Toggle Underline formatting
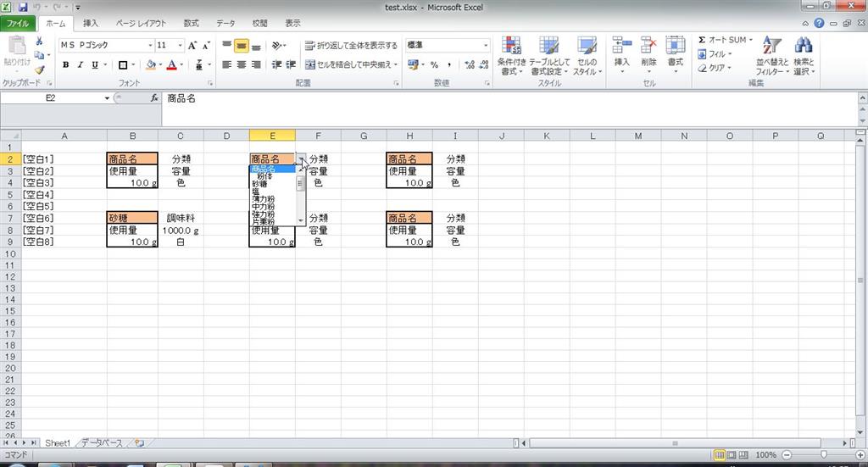Viewport: 868px width, 467px height. coord(95,64)
